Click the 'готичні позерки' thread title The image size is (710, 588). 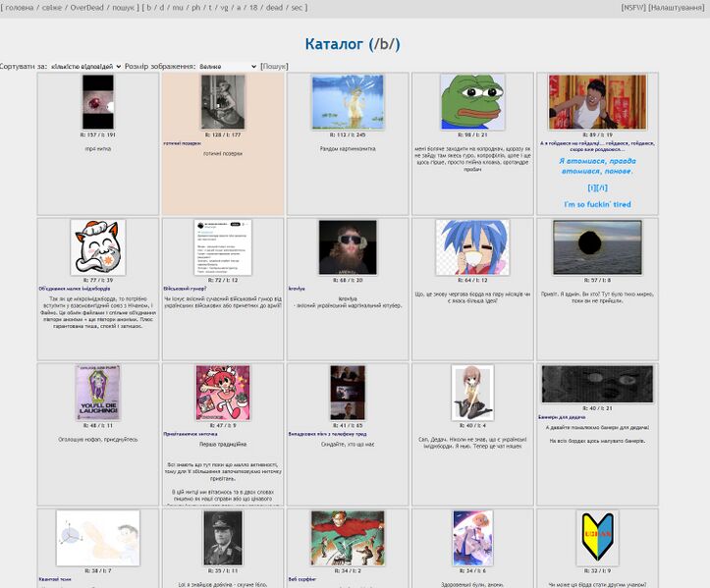[x=183, y=143]
